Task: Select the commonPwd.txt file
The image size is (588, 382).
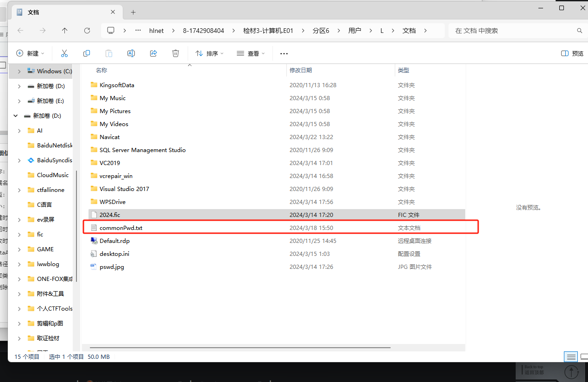Action: (x=121, y=228)
